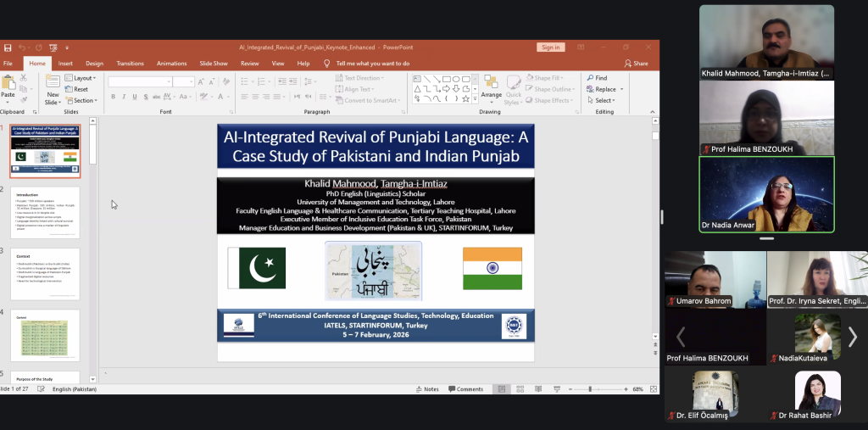Toggle Italic formatting
The image size is (868, 430).
pos(124,97)
